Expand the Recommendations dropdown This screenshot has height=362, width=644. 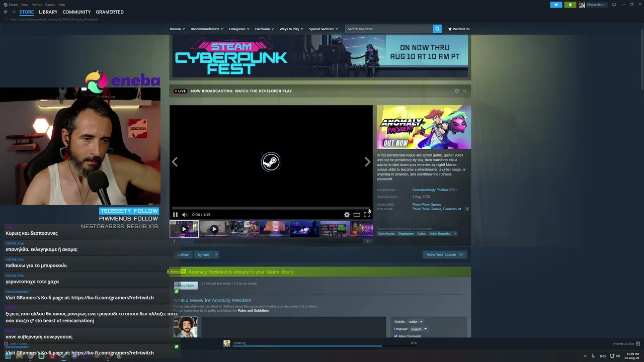(207, 29)
